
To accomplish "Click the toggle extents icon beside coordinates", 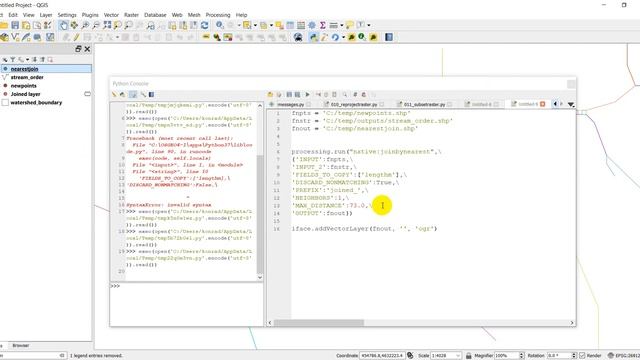I will pos(410,356).
